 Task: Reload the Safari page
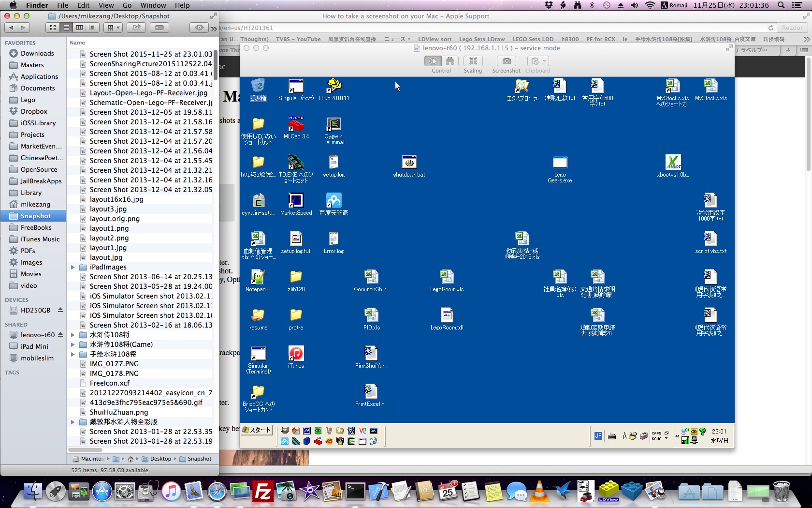coord(770,28)
